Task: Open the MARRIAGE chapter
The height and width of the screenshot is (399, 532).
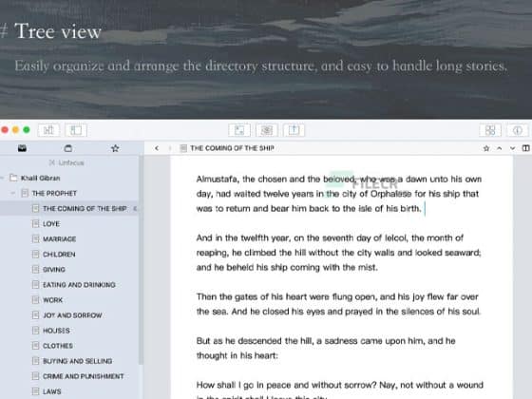Action: point(59,239)
